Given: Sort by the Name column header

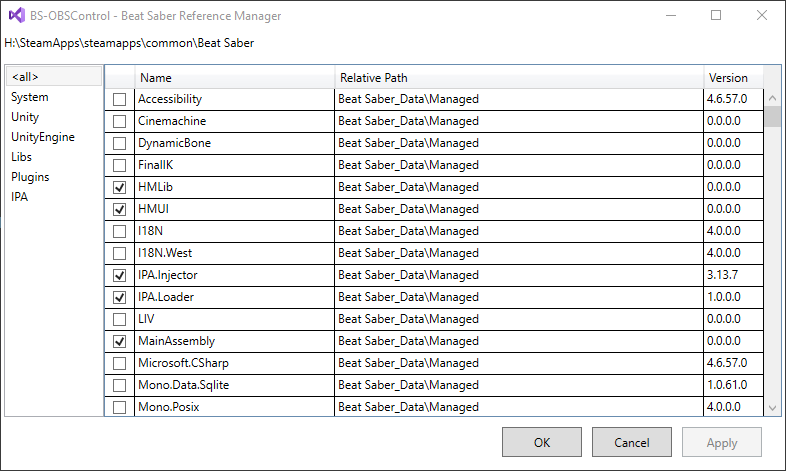Looking at the screenshot, I should [235, 78].
